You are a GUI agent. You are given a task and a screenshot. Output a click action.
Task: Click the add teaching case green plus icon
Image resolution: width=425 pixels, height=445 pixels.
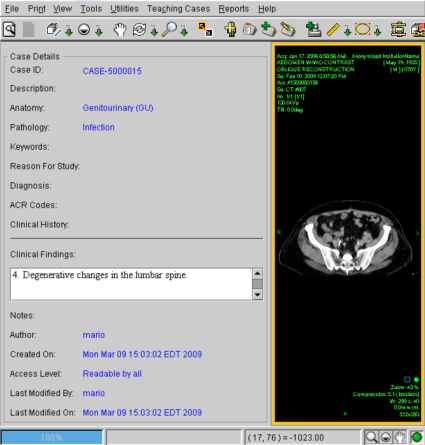(x=268, y=29)
